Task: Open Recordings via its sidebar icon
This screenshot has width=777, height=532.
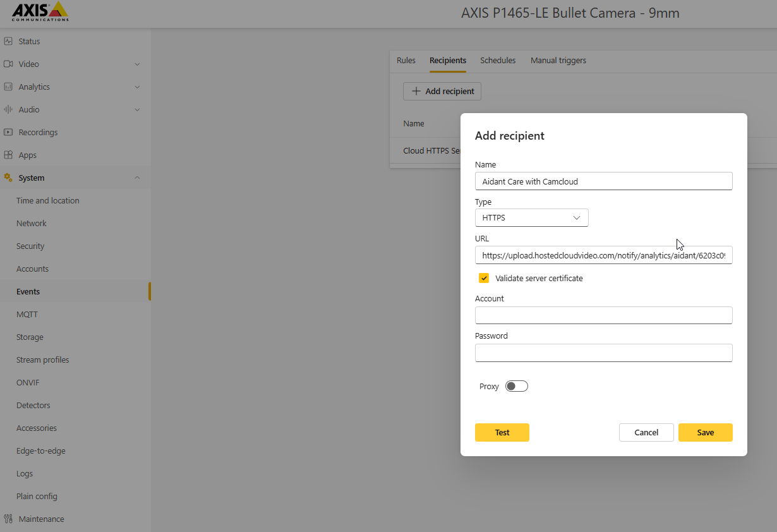Action: point(8,132)
